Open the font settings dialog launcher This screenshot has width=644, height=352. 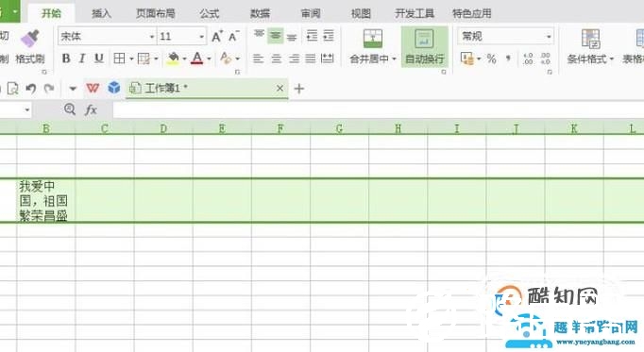(237, 73)
